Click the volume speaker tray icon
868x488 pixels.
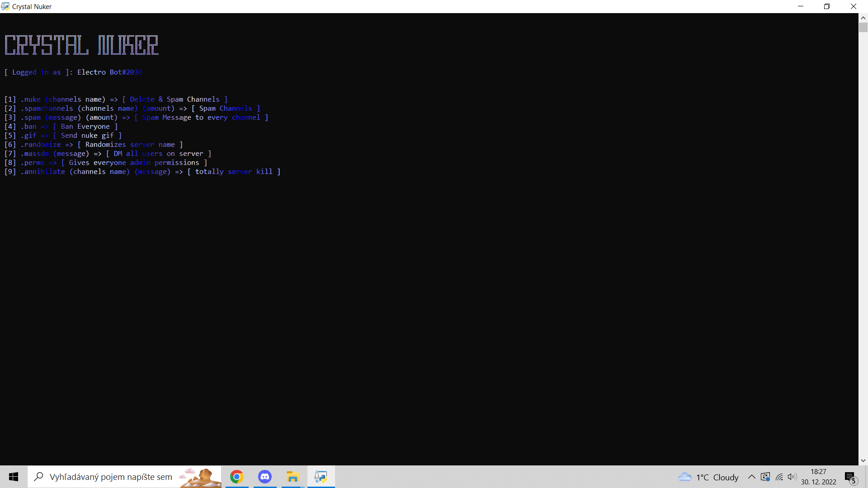point(792,477)
